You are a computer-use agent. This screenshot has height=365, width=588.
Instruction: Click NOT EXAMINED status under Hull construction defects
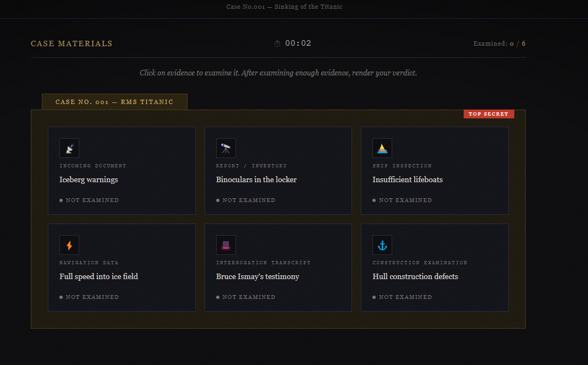click(402, 297)
